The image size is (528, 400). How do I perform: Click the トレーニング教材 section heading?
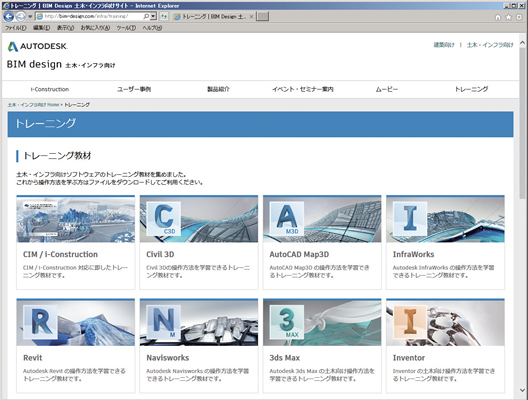[57, 156]
